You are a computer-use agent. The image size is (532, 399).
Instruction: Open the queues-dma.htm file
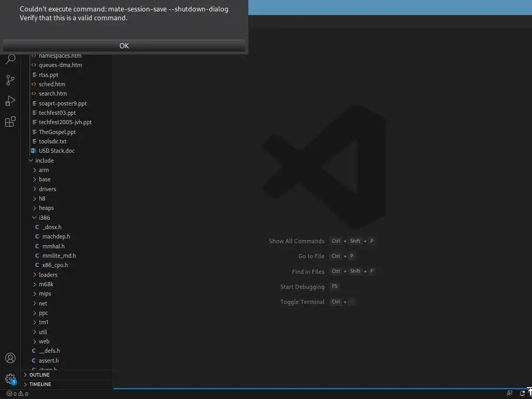pos(67,65)
